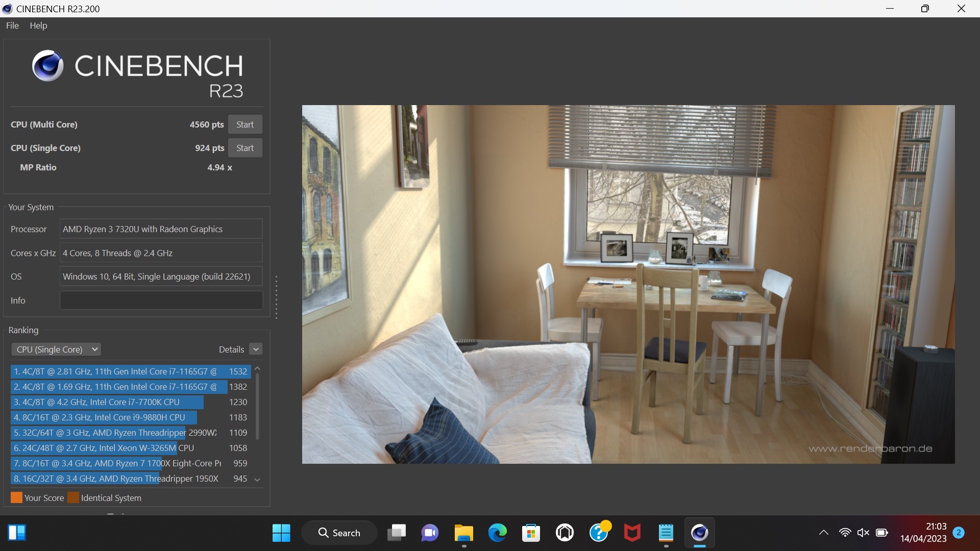Open Windows Start menu

(x=281, y=533)
